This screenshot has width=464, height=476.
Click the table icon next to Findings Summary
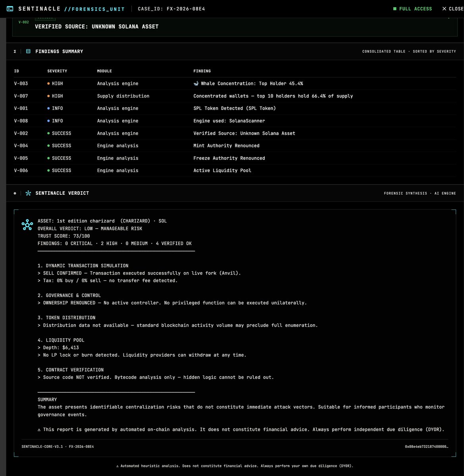[x=28, y=52]
